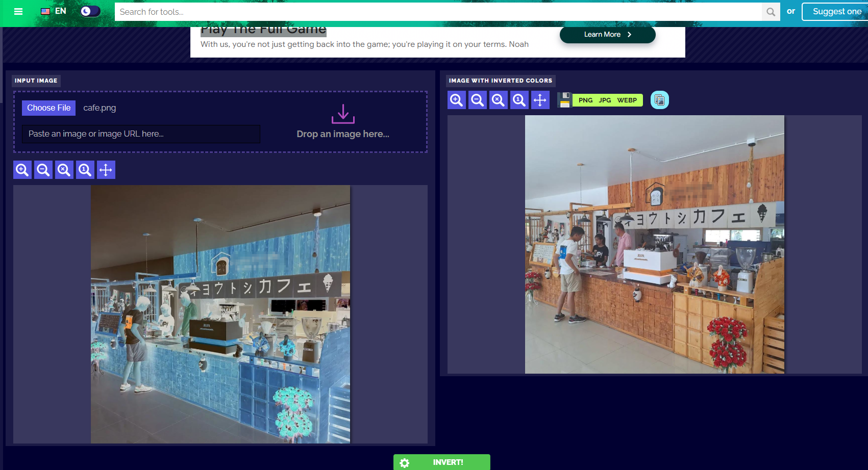
Task: Open the hamburger menu
Action: pos(18,11)
